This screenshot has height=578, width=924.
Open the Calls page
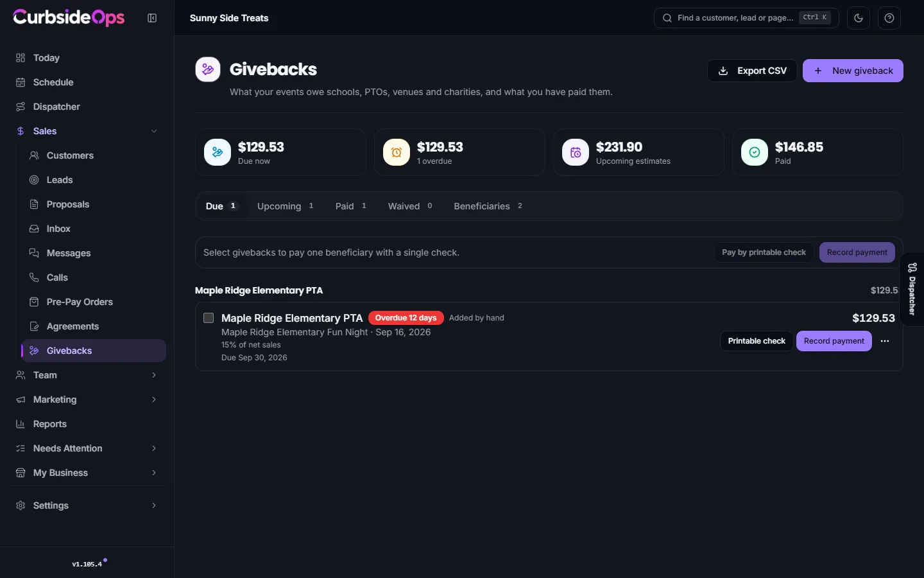point(94,277)
